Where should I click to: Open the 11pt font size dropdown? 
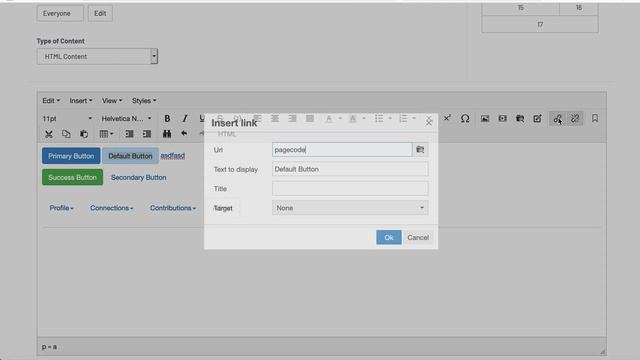pos(67,118)
